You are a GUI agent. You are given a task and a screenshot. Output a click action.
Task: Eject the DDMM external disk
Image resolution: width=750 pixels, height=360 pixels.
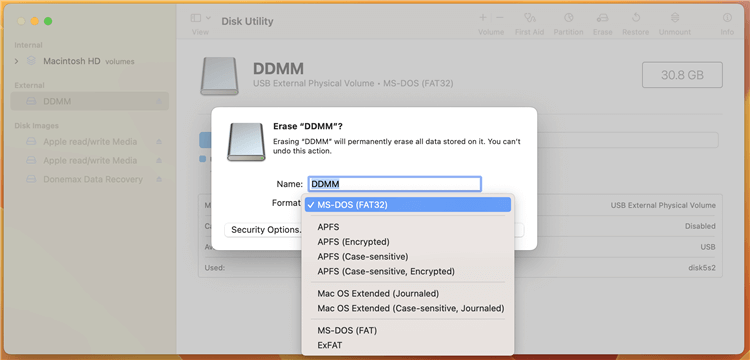point(159,101)
